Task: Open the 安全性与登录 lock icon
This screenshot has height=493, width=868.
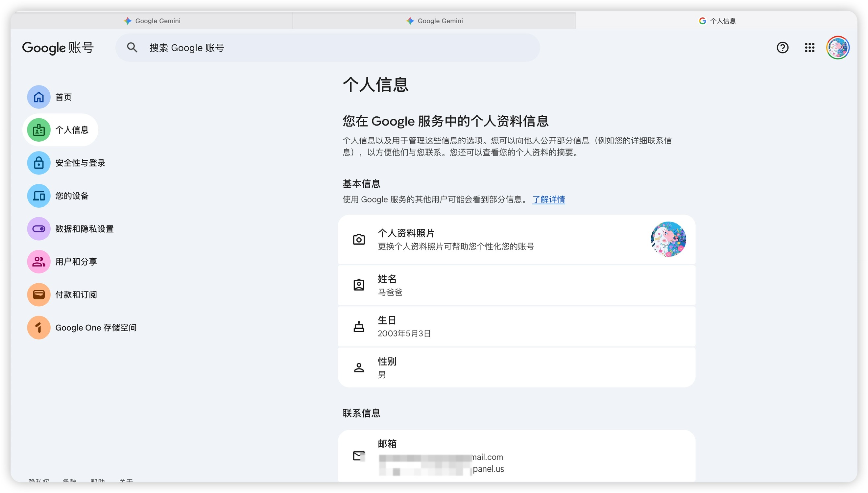Action: tap(38, 163)
